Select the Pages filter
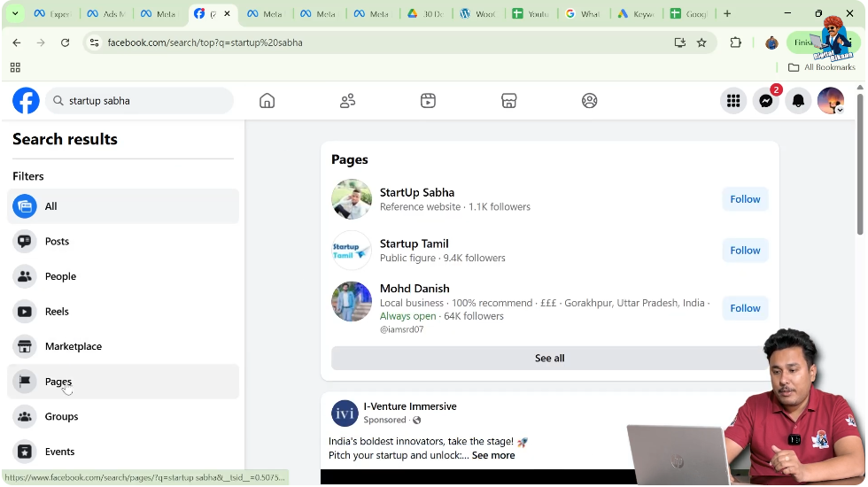The width and height of the screenshot is (868, 487). (123, 382)
